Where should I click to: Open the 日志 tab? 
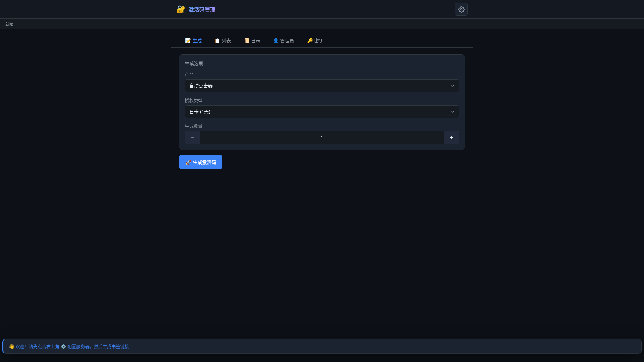coord(252,41)
